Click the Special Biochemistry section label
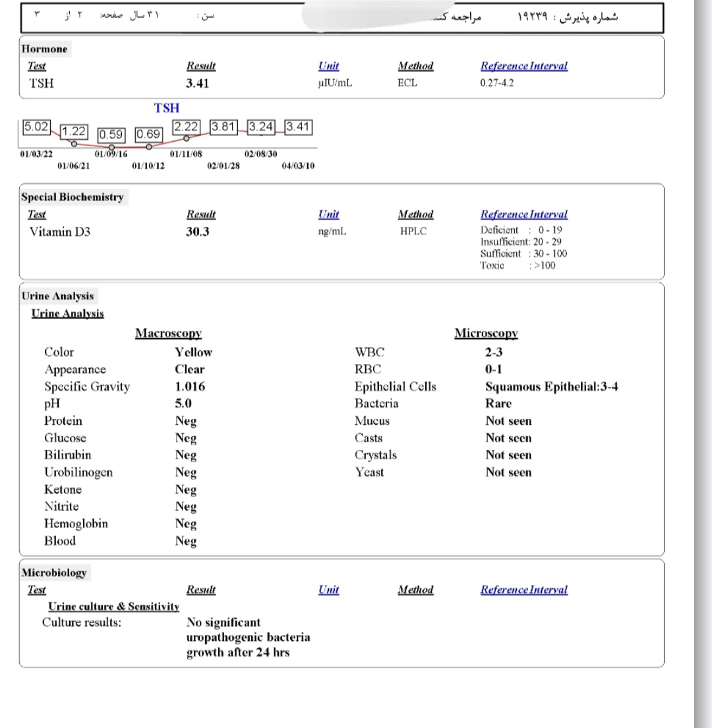Viewport: 712px width, 728px height. click(72, 197)
